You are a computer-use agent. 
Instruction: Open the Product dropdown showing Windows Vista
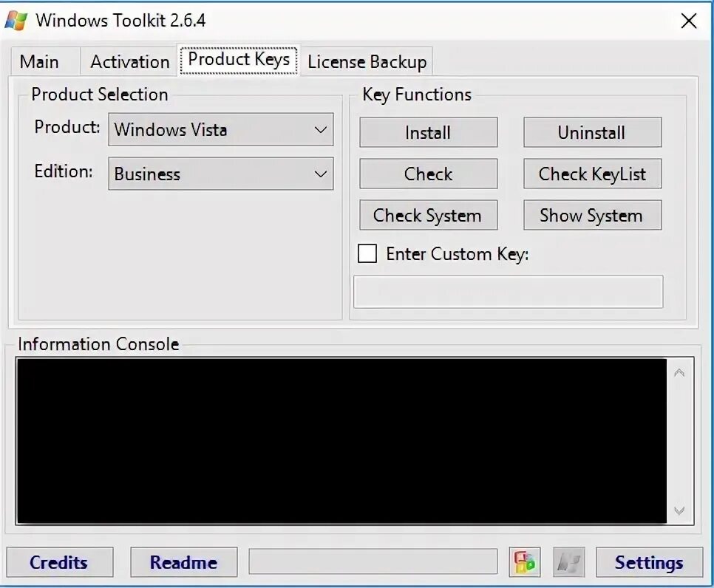coord(221,130)
